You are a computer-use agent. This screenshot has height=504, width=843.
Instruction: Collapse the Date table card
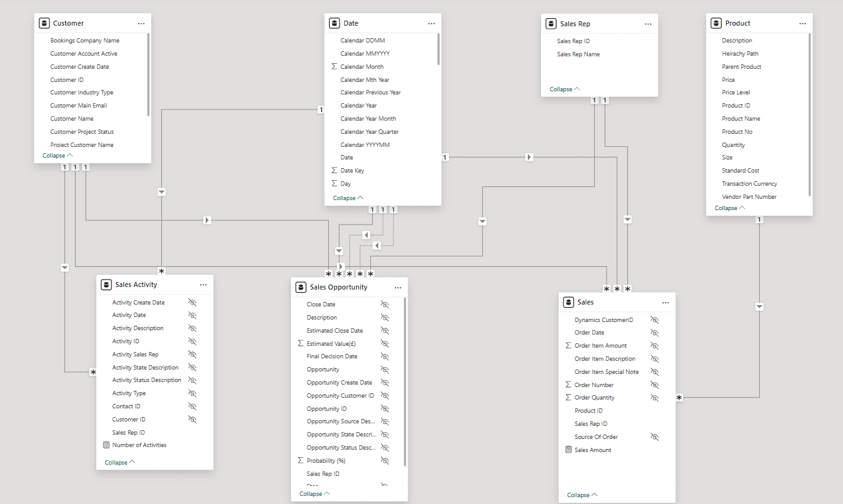point(348,198)
